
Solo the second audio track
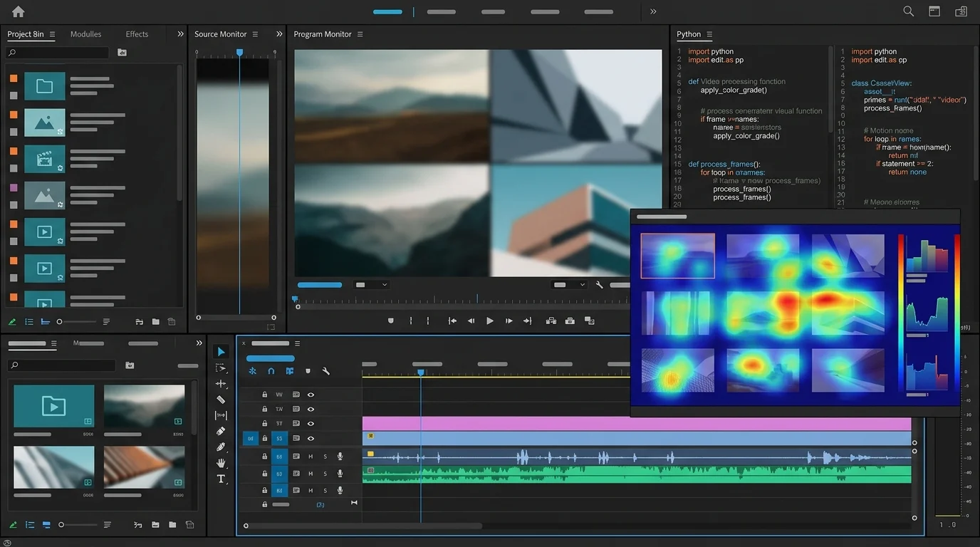click(325, 474)
